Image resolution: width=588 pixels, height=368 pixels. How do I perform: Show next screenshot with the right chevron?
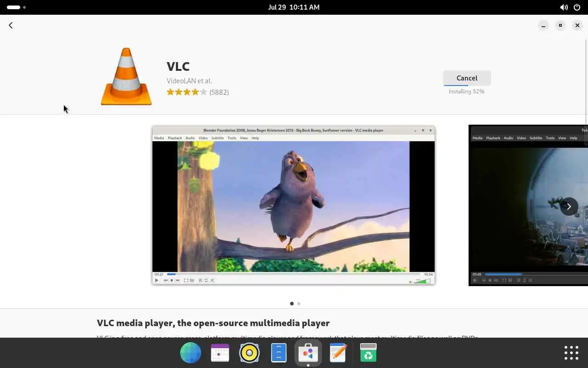pyautogui.click(x=569, y=206)
